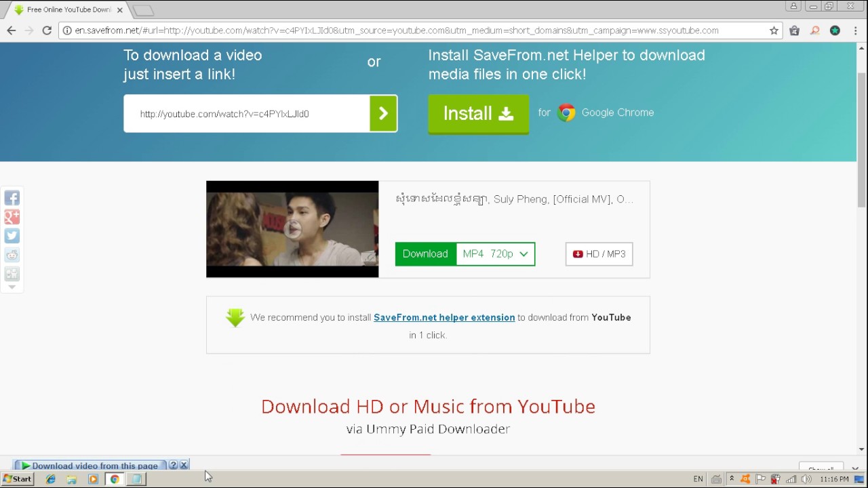The width and height of the screenshot is (868, 488).
Task: Open help on the download video bar
Action: 173,465
